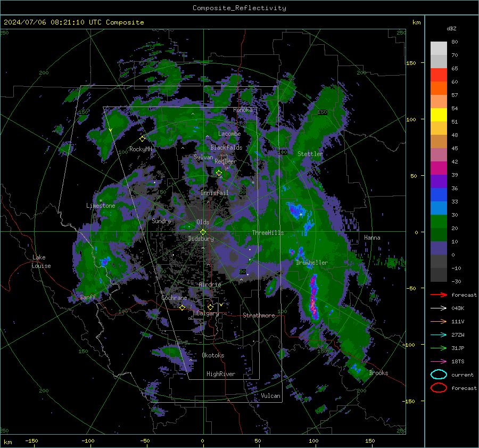This screenshot has width=479, height=448.
Task: Click the Limestone label
Action: (101, 206)
